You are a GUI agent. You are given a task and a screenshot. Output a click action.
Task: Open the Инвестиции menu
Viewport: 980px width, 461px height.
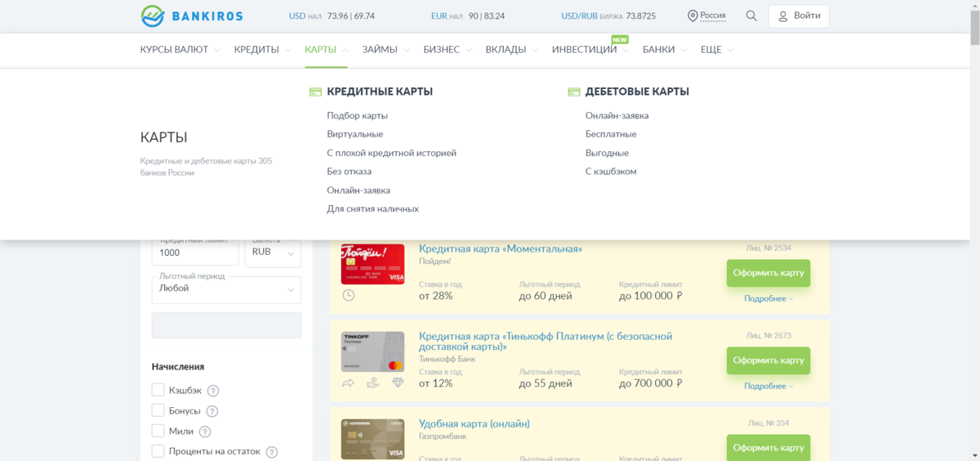coord(585,50)
